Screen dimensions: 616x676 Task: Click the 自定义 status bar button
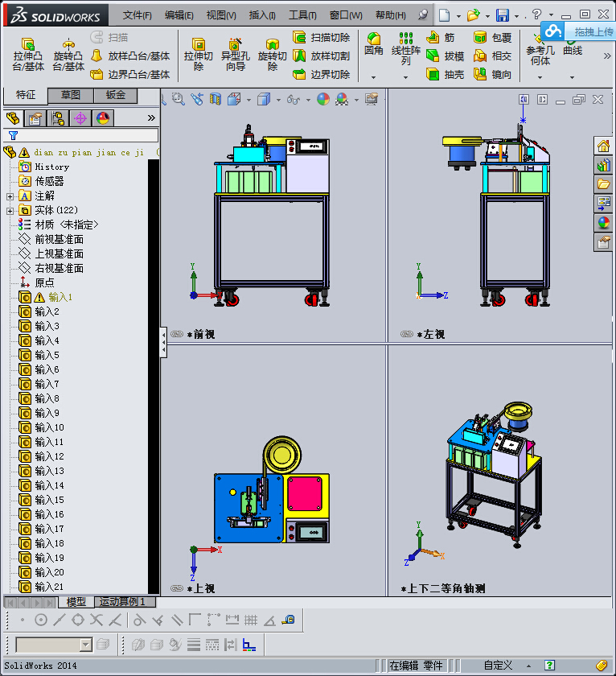tap(498, 666)
